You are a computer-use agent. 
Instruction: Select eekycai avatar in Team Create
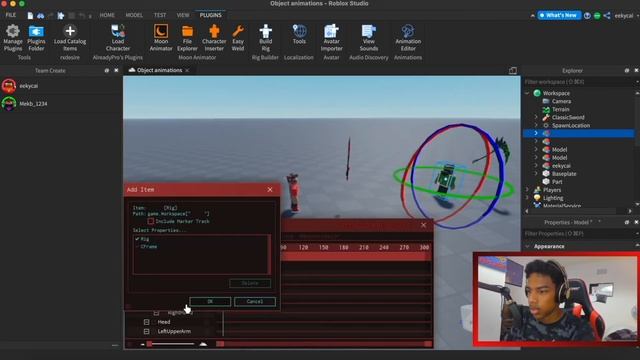(9, 86)
